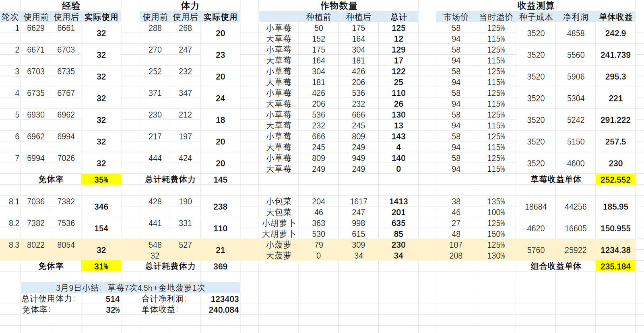Click the 净利润 column header
The height and width of the screenshot is (333, 644).
coord(576,17)
